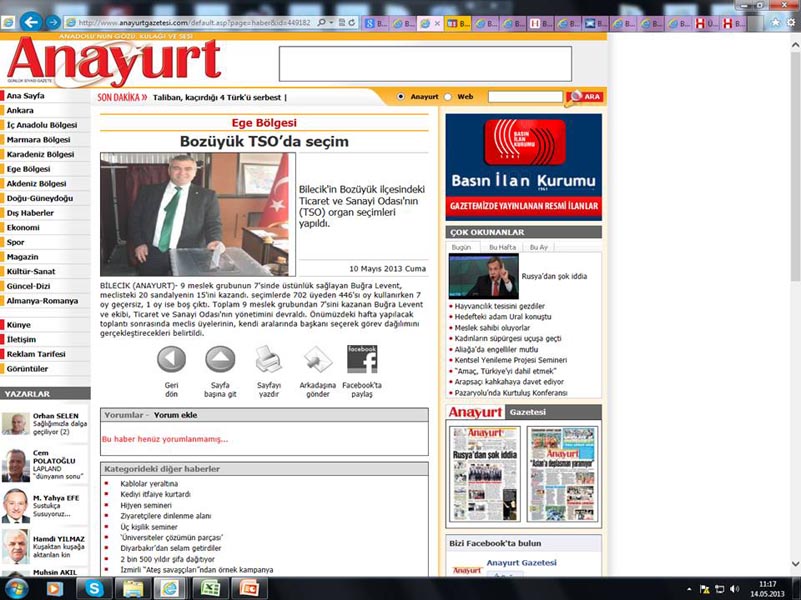Click the network tray icon
The image size is (801, 600).
pos(720,589)
